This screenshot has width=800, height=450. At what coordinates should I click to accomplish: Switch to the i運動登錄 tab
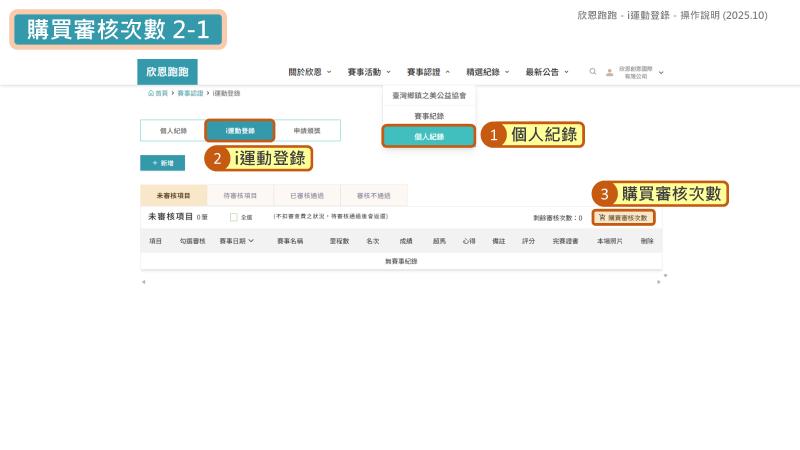pos(239,131)
